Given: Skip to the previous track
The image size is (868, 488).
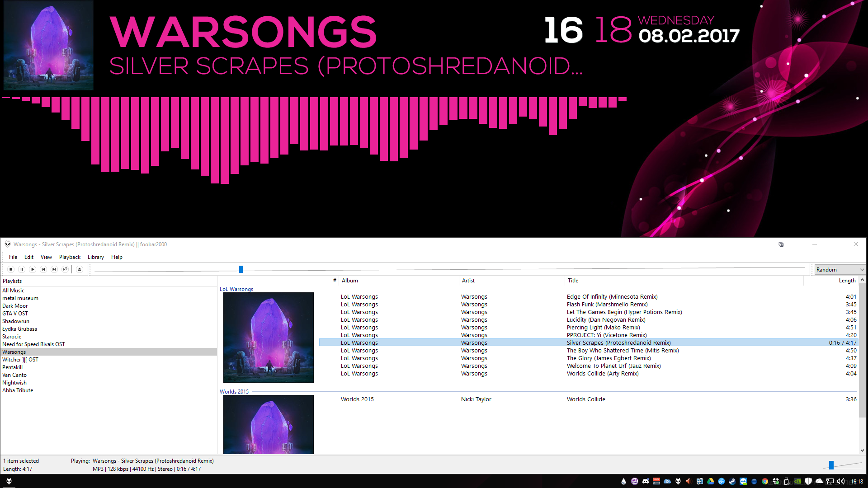Looking at the screenshot, I should pos(43,269).
